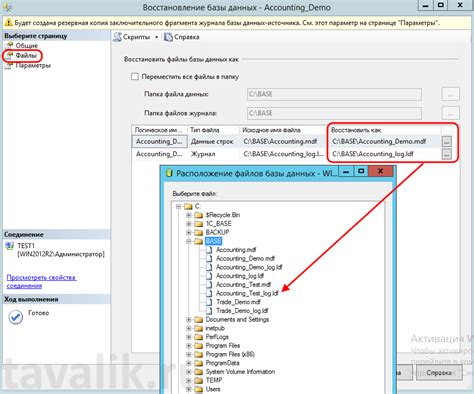Viewport: 474px width, 394px height.
Task: Select file Trade_Demo.mdf
Action: pos(238,302)
